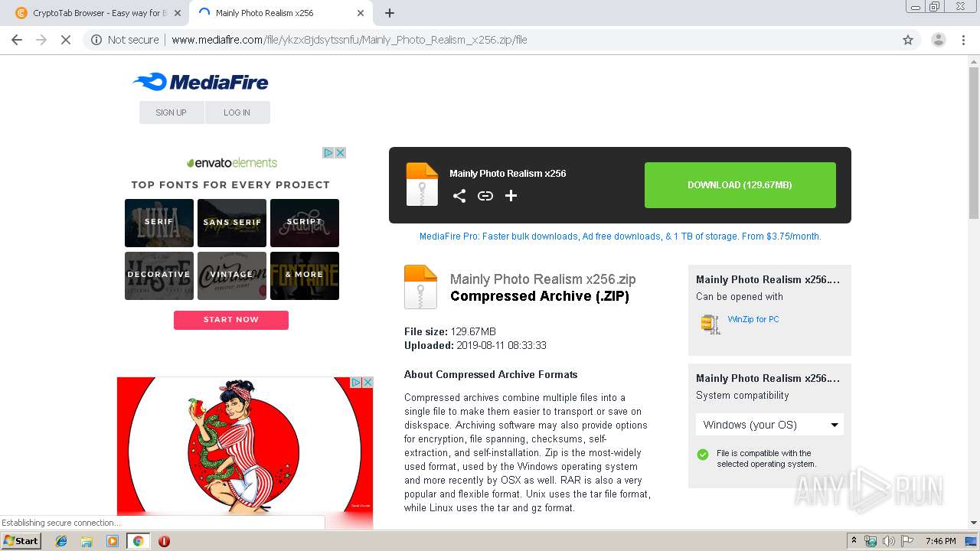The height and width of the screenshot is (551, 980).
Task: Click the SIGN UP button
Action: pos(171,112)
